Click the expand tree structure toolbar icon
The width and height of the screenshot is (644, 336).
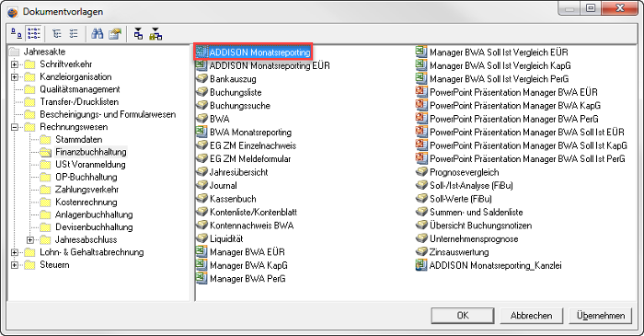pos(57,34)
